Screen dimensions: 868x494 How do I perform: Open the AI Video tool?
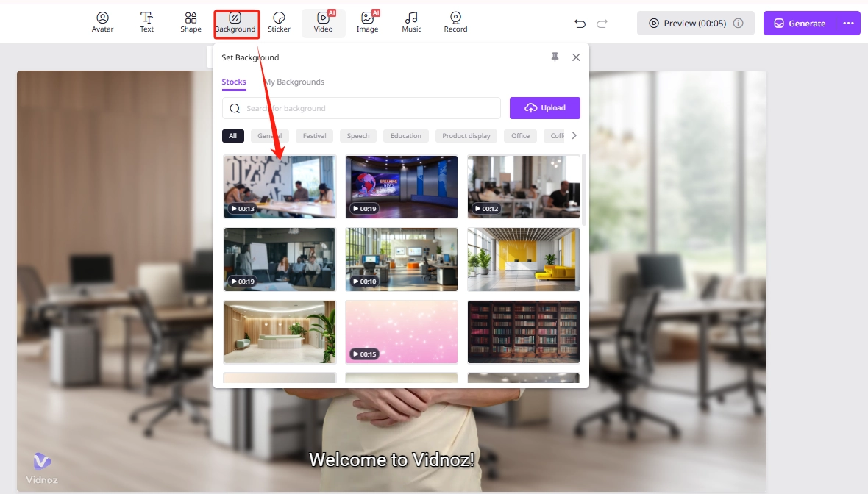pos(323,23)
